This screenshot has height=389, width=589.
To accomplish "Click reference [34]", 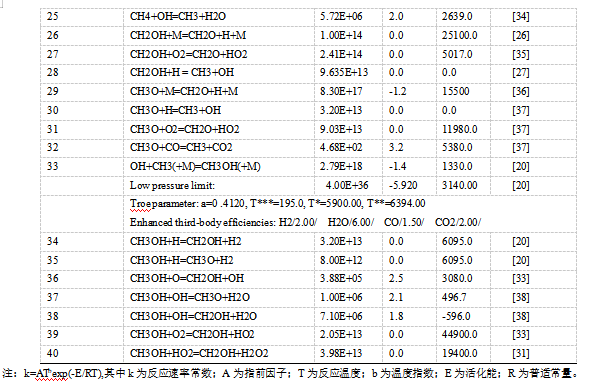I will (x=521, y=17).
